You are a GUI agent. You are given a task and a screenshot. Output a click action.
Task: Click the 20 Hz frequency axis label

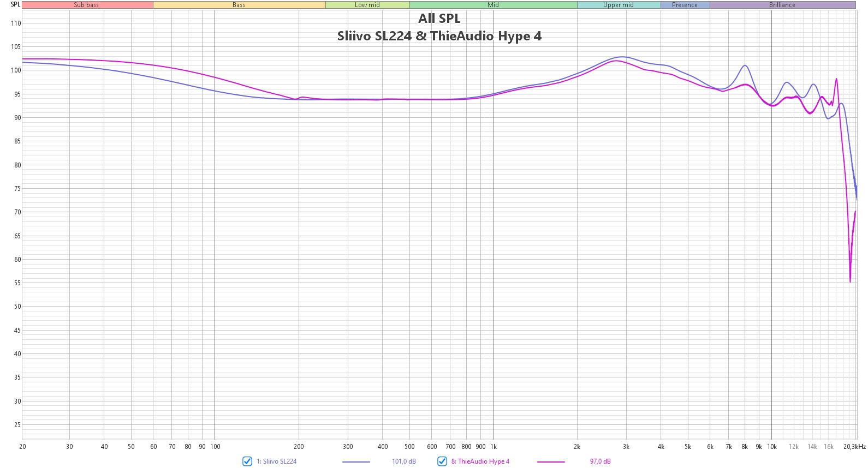tap(22, 447)
